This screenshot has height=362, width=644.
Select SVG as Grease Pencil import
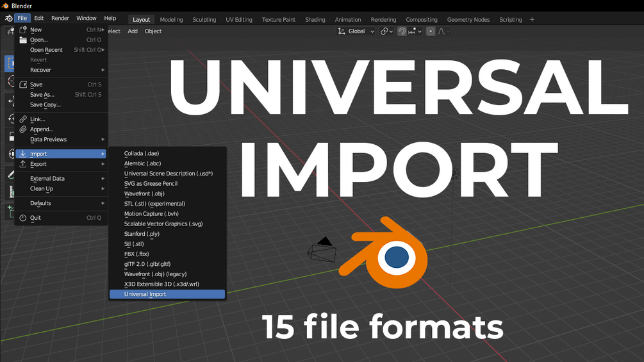tap(167, 183)
